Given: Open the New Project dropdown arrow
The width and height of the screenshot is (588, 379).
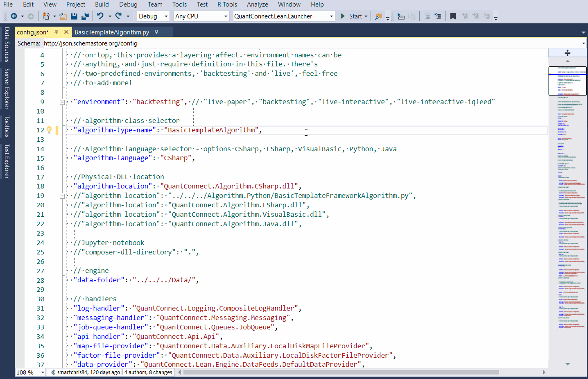Looking at the screenshot, I should pos(54,16).
